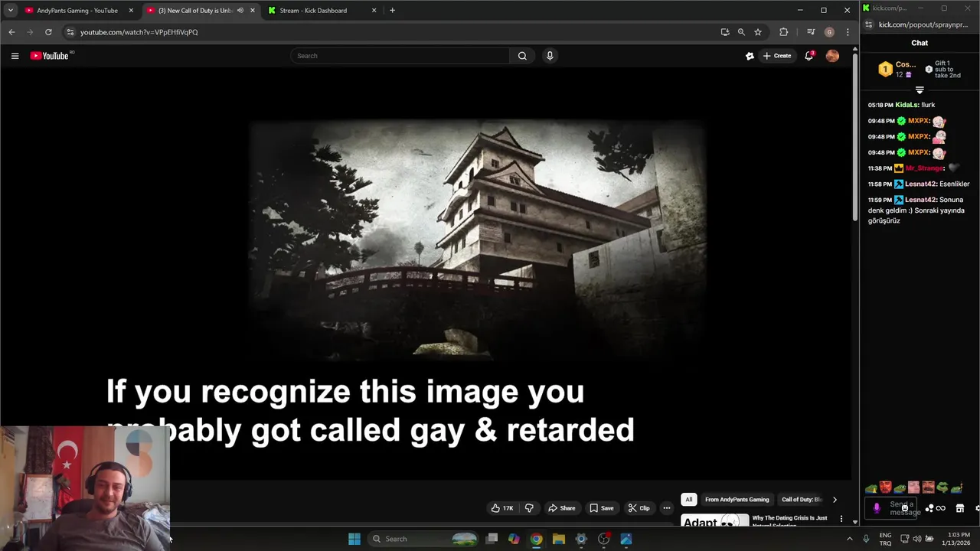
Task: Switch ENG TRQ input language indicator
Action: tap(885, 539)
